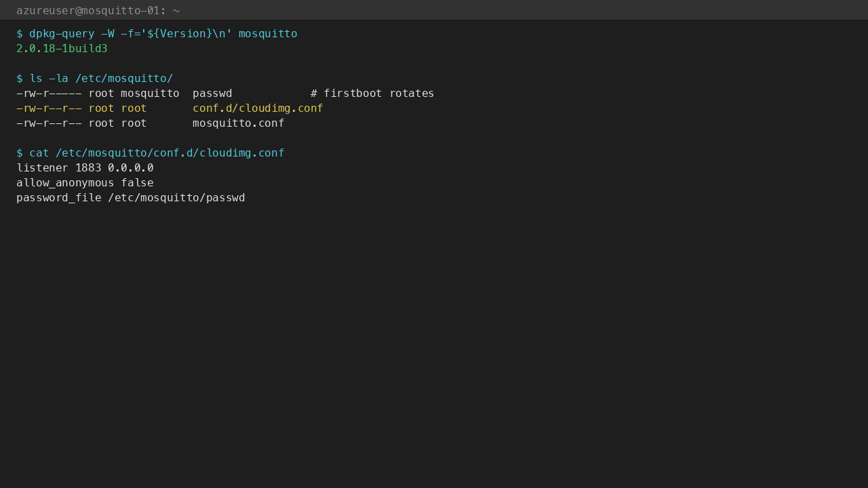Click the 'listener 1883 0.0.0.0' line
The height and width of the screenshot is (488, 868).
pyautogui.click(x=85, y=168)
